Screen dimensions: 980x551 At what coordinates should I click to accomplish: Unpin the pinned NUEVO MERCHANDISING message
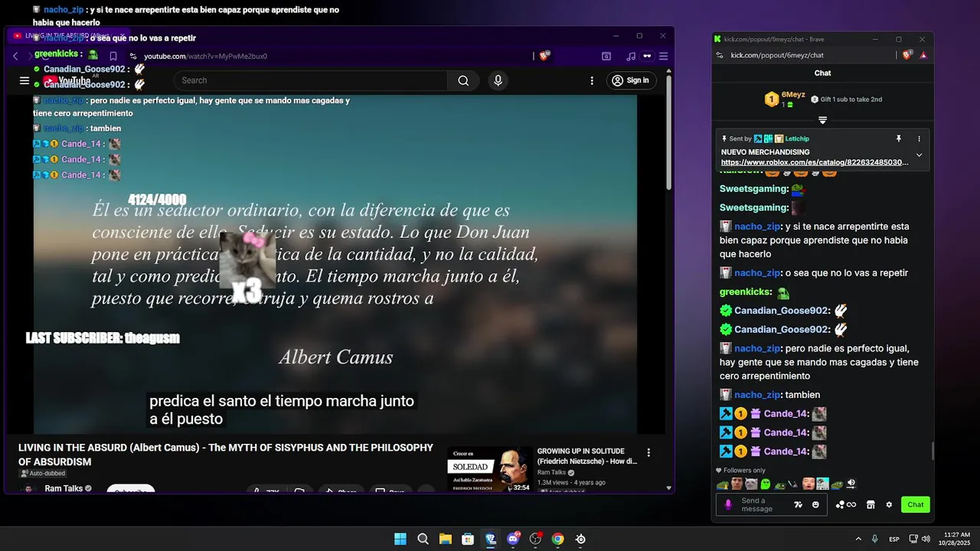[899, 139]
